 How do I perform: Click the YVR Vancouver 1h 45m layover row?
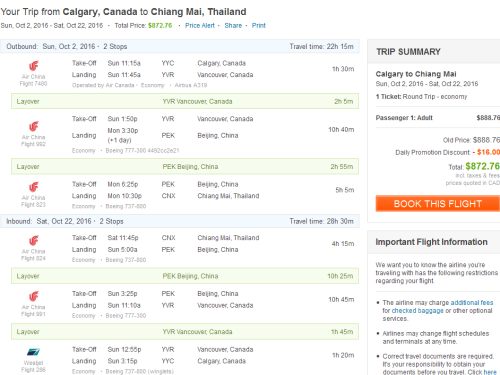point(185,332)
